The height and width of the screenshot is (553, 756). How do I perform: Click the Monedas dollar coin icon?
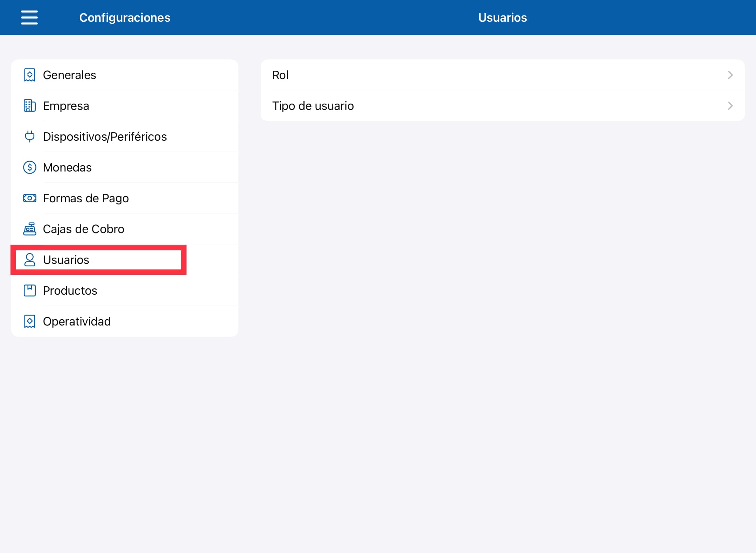30,167
